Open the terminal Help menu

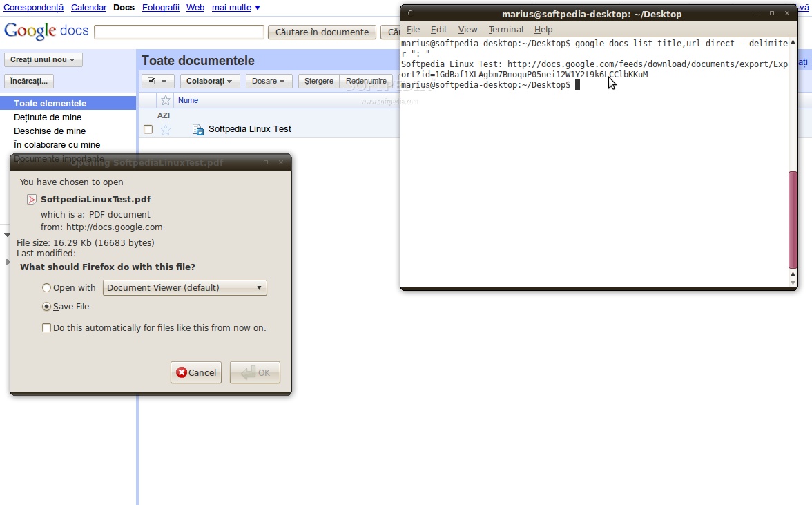point(543,30)
